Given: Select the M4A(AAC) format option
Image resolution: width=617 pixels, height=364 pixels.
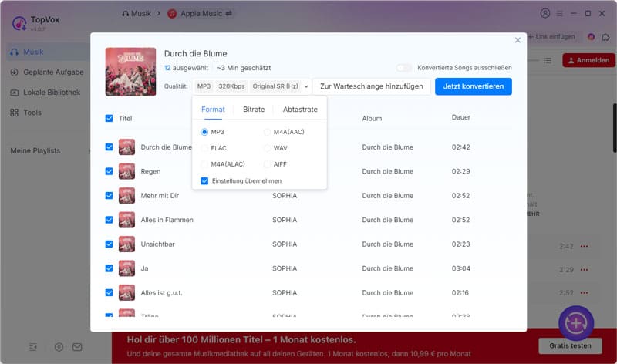Looking at the screenshot, I should 267,132.
